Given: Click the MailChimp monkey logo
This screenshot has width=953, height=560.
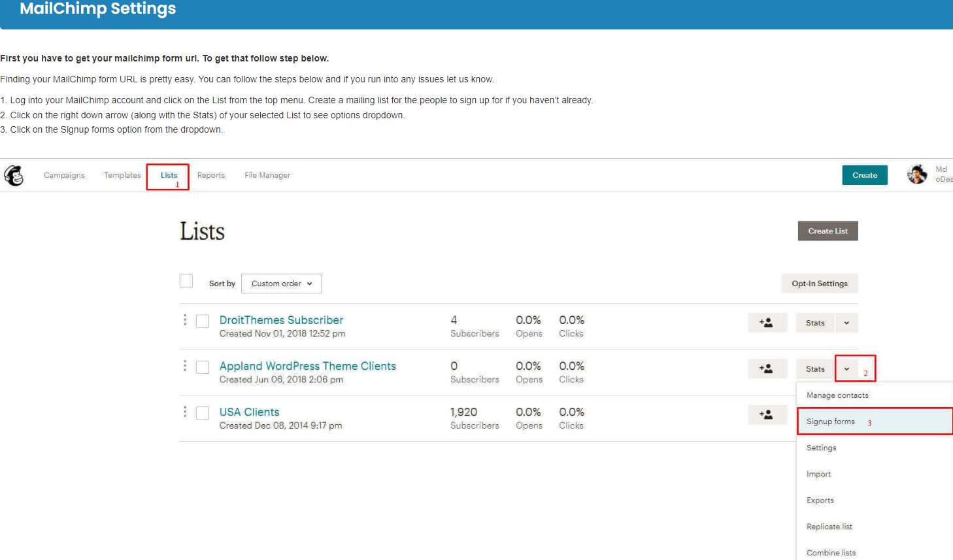Looking at the screenshot, I should click(14, 175).
